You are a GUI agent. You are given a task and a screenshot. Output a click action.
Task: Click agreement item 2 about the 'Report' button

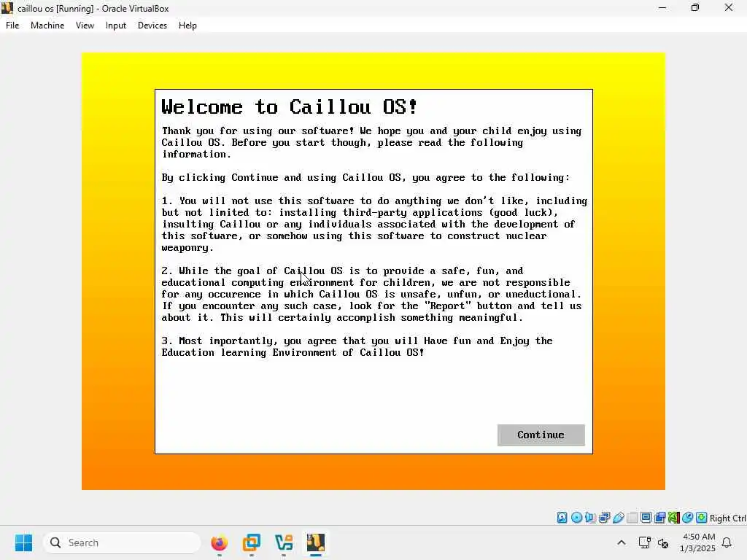(x=371, y=295)
